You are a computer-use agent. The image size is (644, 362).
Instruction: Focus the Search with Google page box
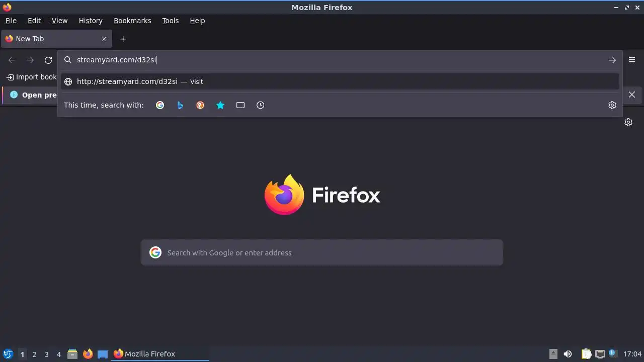(x=322, y=252)
